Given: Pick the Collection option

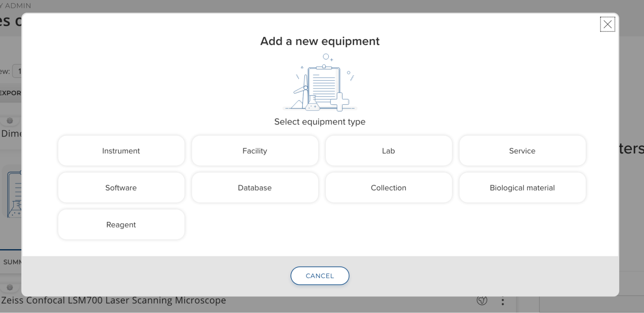Looking at the screenshot, I should [x=389, y=188].
